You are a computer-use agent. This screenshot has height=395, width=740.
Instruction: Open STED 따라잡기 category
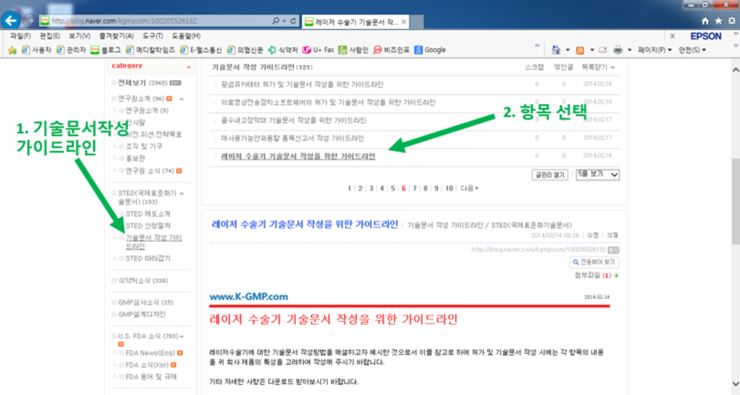[148, 259]
